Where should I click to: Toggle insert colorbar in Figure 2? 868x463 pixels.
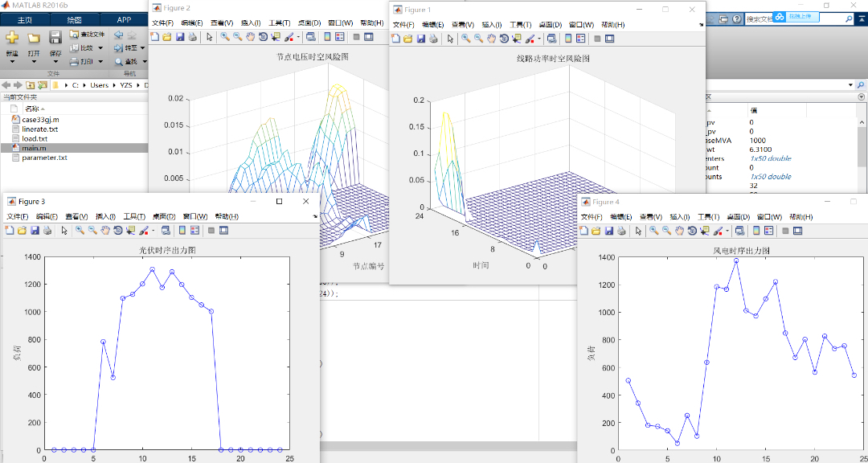(x=327, y=37)
